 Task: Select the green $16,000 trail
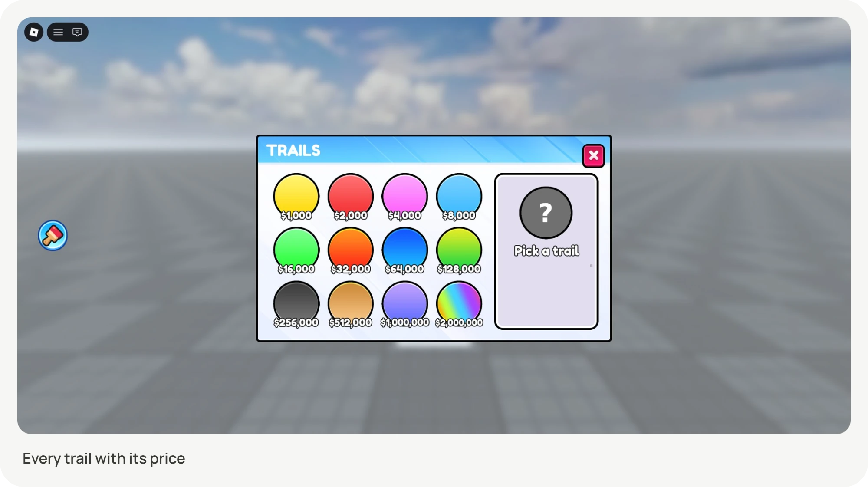pyautogui.click(x=296, y=251)
